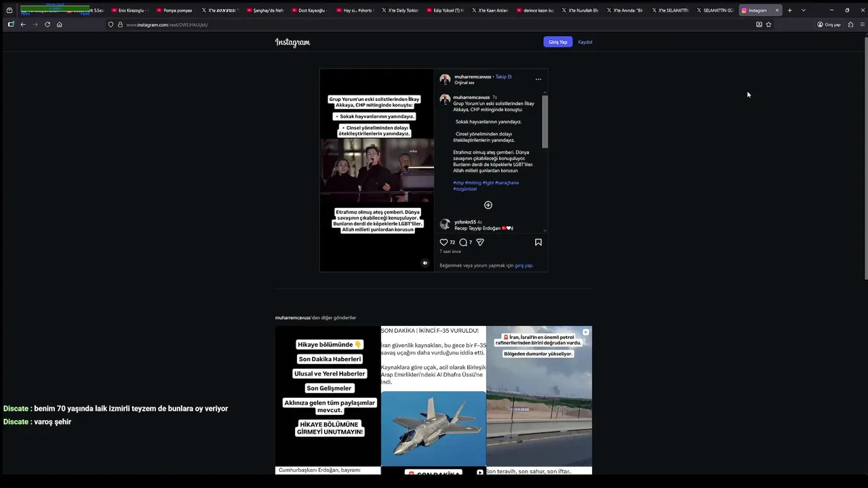Reload the page
Viewport: 868px width, 488px height.
point(47,24)
